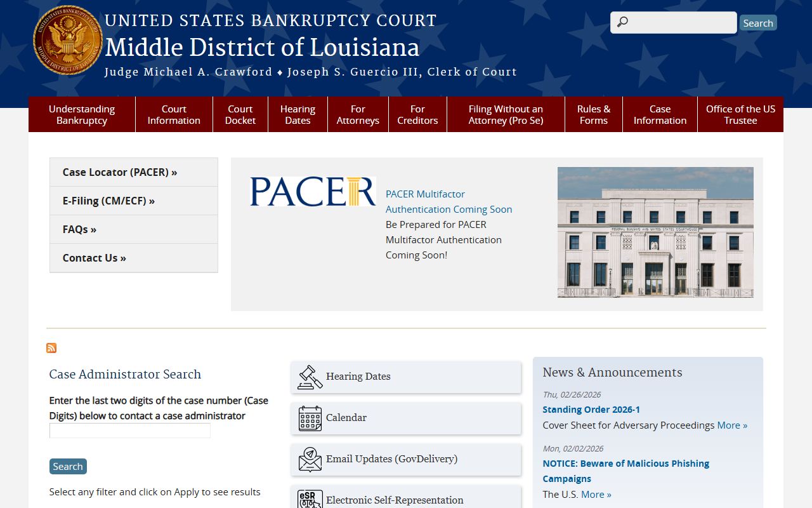Click the header Search button
Screen dimensions: 812x508
(758, 23)
